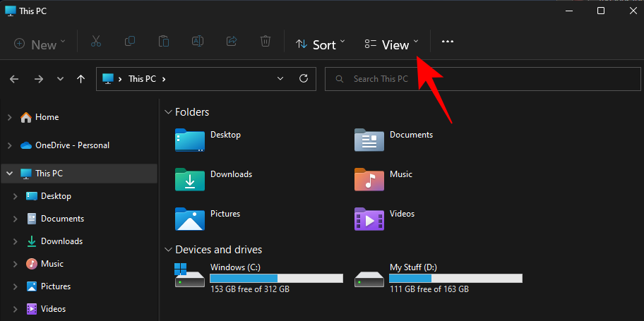Open the Sort options dropdown
The height and width of the screenshot is (321, 644).
[321, 44]
